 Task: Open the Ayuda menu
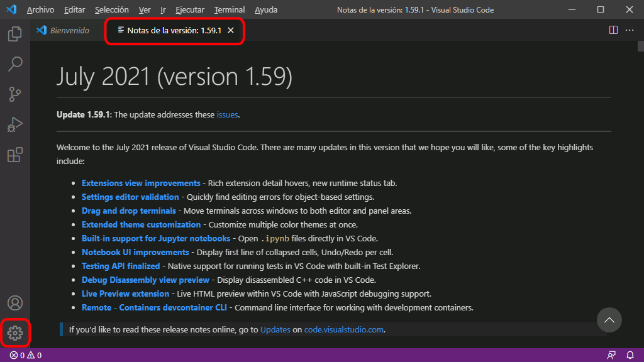click(x=266, y=9)
